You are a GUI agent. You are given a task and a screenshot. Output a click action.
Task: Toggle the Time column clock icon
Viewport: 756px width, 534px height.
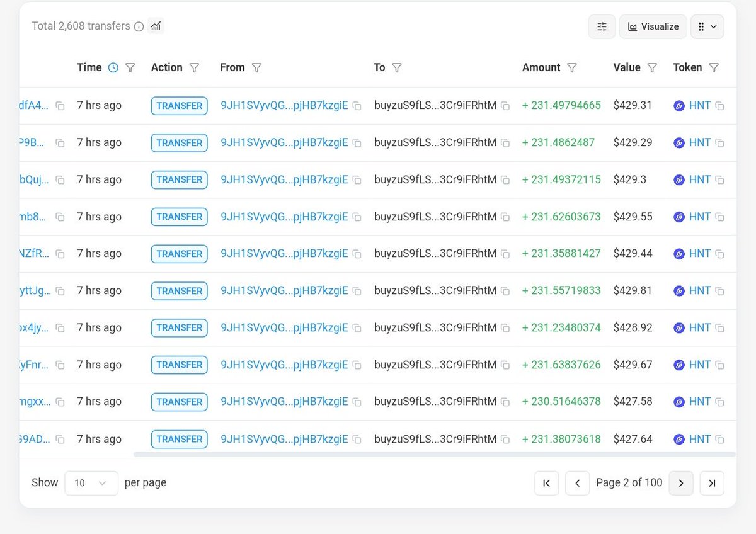click(113, 67)
